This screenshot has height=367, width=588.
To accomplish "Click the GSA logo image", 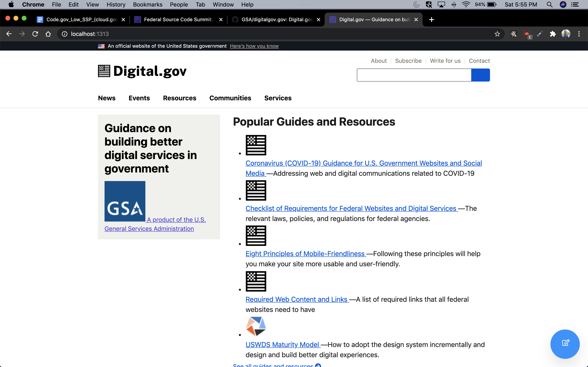I will tap(125, 201).
